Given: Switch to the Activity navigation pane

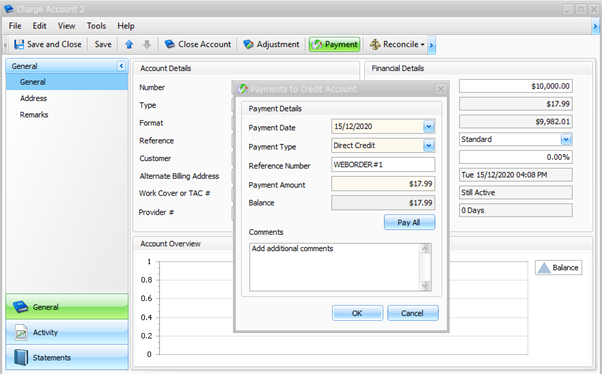Looking at the screenshot, I should tap(67, 332).
